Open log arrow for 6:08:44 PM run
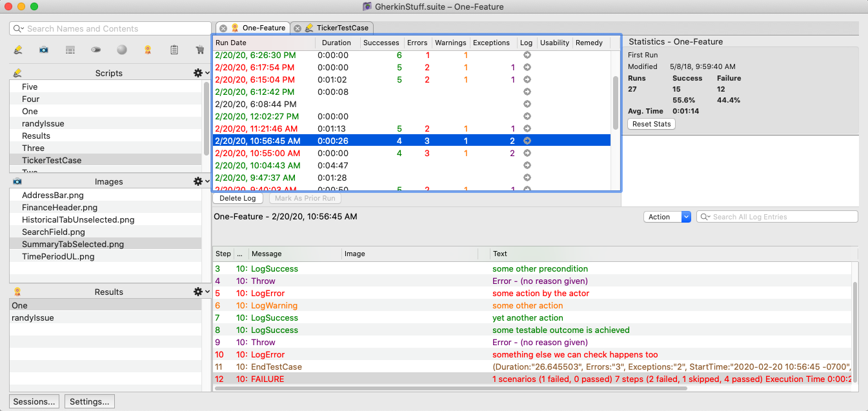The image size is (868, 411). [x=527, y=105]
